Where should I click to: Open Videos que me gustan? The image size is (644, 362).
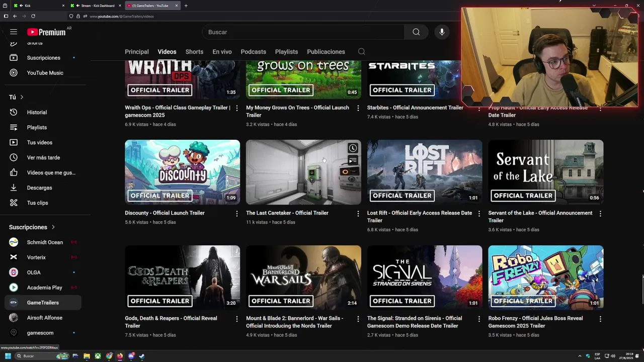(43, 172)
